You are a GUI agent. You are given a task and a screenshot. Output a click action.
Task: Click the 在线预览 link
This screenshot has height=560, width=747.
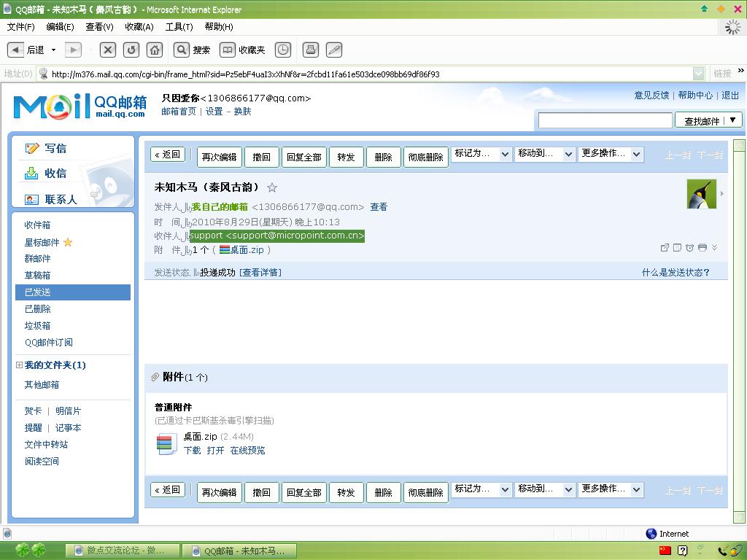(x=248, y=451)
